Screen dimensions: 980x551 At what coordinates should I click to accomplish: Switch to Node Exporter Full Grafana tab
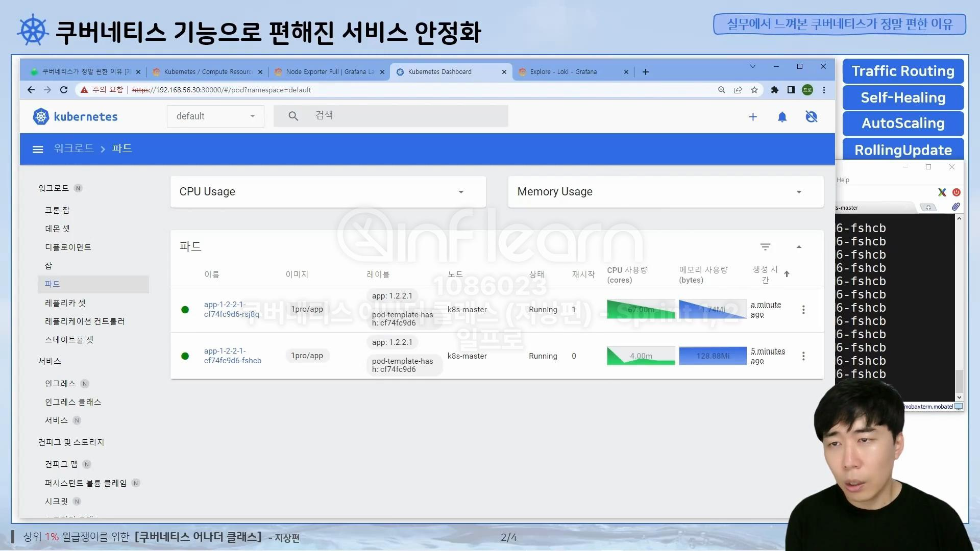(x=329, y=72)
